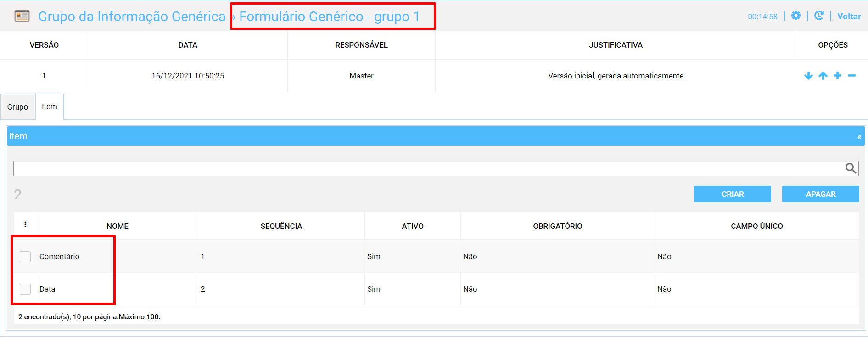Click the Versão inicial justification text

(616, 76)
